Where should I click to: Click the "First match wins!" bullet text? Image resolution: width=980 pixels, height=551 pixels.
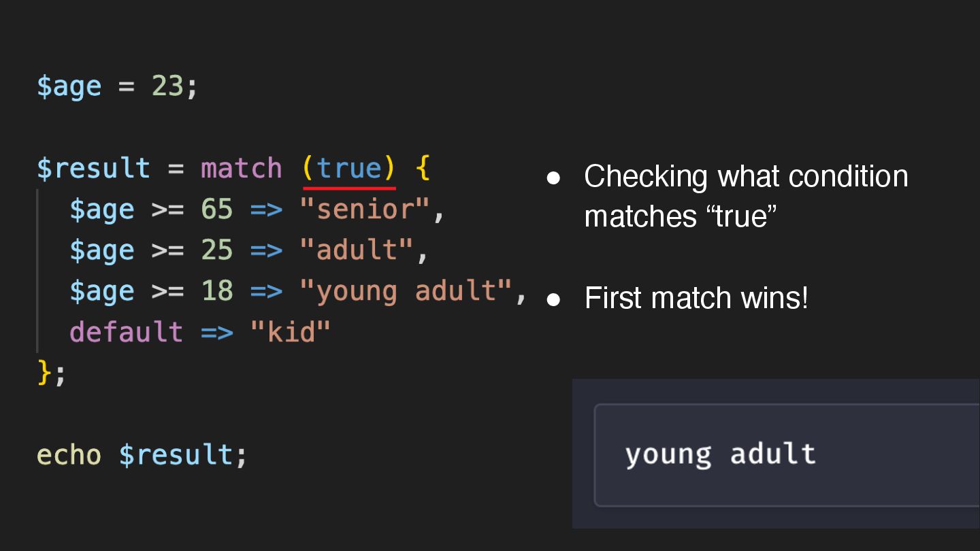696,298
